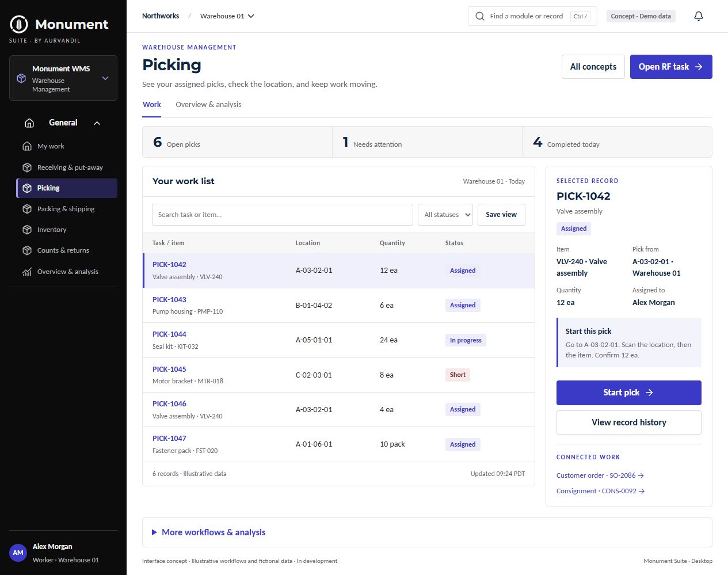Click location B-01-04-02 cell
Viewport: 728px width, 575px height.
(x=314, y=306)
